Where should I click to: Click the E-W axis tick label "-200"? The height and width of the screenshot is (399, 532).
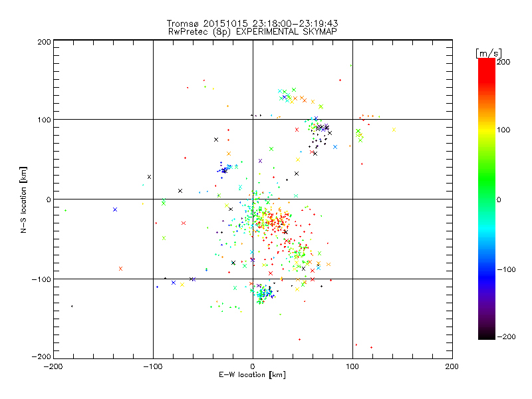coord(53,366)
